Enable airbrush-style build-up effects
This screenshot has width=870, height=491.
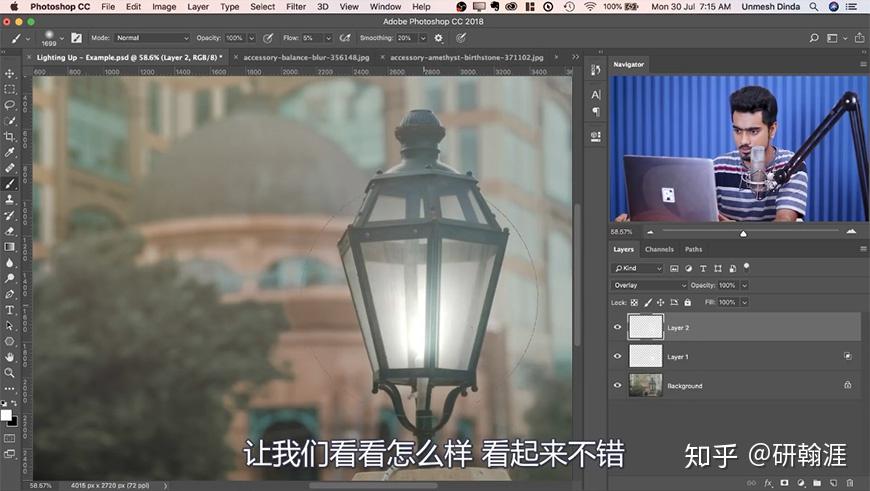(x=345, y=38)
